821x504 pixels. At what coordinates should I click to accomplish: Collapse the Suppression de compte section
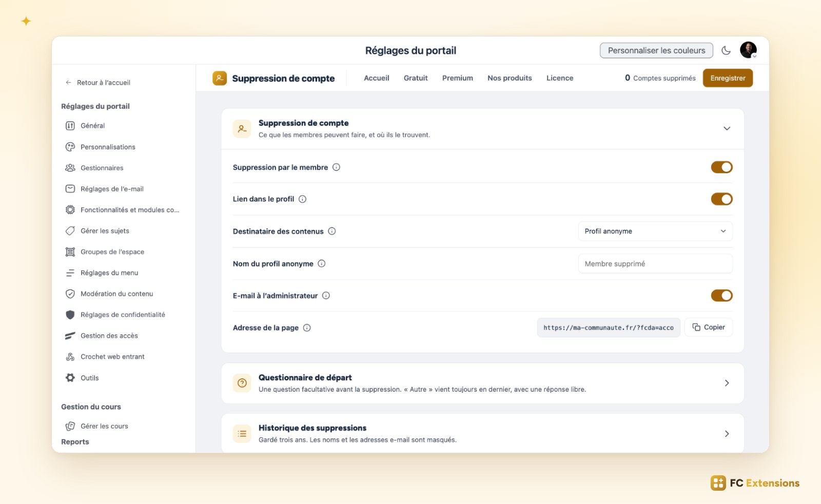tap(727, 128)
